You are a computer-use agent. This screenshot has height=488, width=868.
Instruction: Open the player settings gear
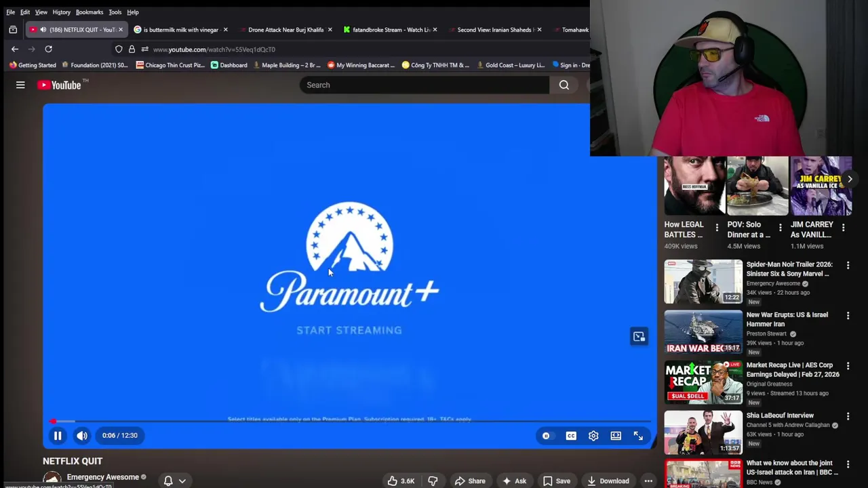[x=593, y=436]
